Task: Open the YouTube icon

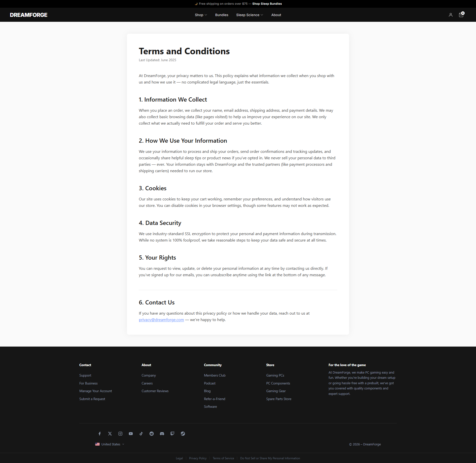Action: [131, 434]
